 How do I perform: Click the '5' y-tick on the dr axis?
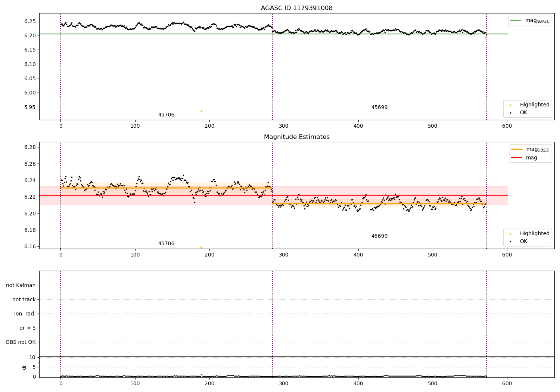(34, 367)
